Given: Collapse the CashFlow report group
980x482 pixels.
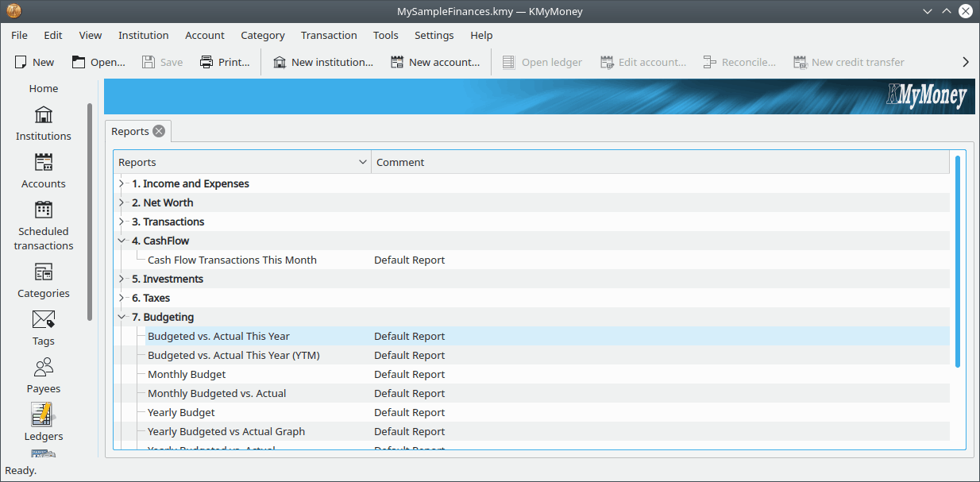Looking at the screenshot, I should point(122,241).
